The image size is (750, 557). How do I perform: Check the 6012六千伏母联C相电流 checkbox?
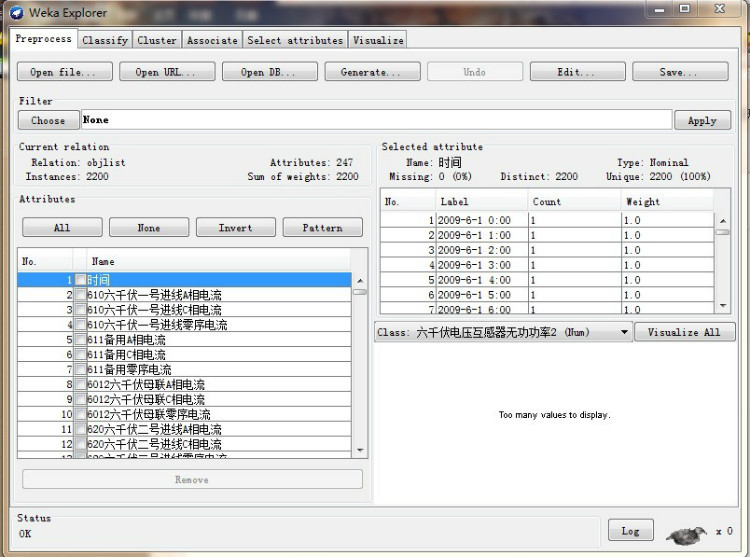80,399
